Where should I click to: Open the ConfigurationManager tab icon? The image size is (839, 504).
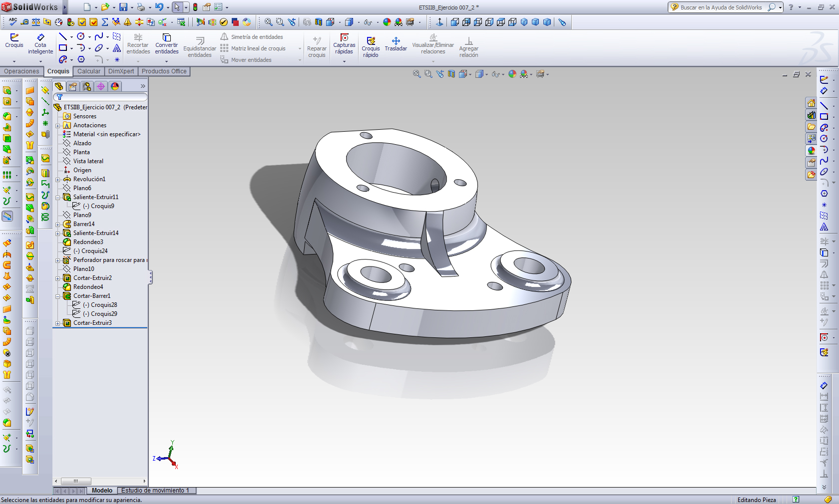point(87,86)
